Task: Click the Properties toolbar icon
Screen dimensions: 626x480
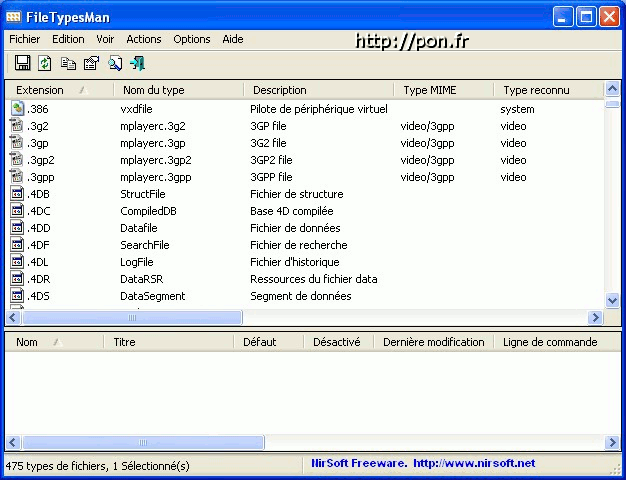Action: click(x=91, y=63)
